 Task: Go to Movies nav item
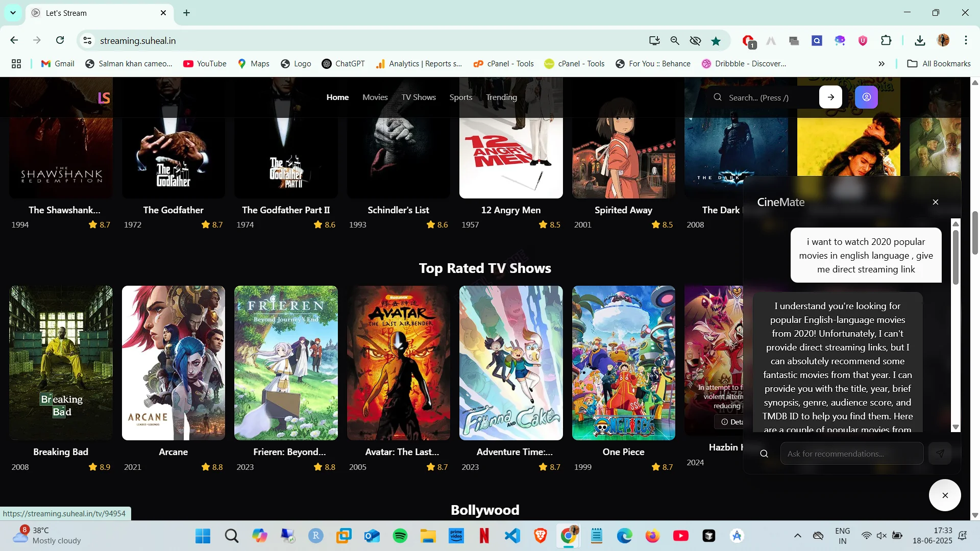pyautogui.click(x=375, y=97)
